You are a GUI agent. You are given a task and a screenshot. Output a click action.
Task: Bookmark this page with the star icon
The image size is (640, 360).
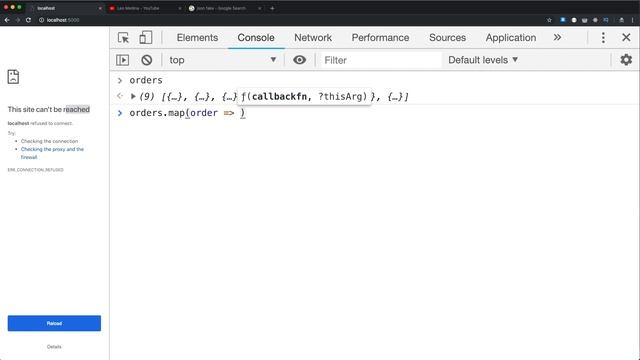[x=549, y=20]
